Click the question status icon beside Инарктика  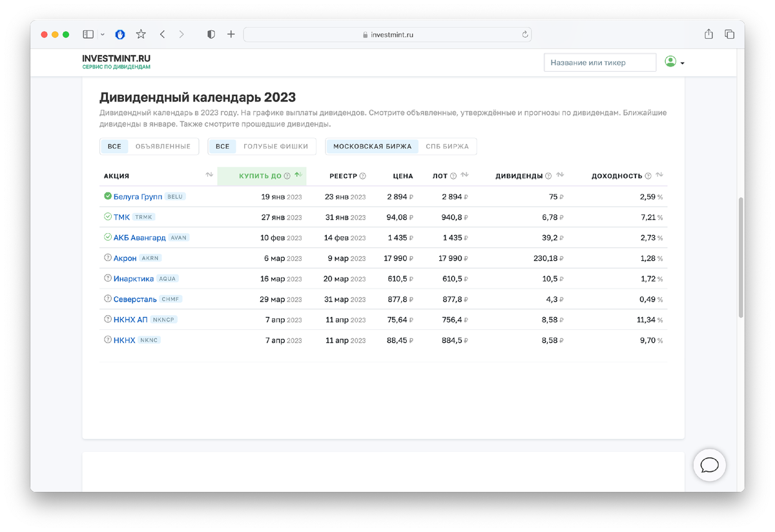click(x=108, y=278)
